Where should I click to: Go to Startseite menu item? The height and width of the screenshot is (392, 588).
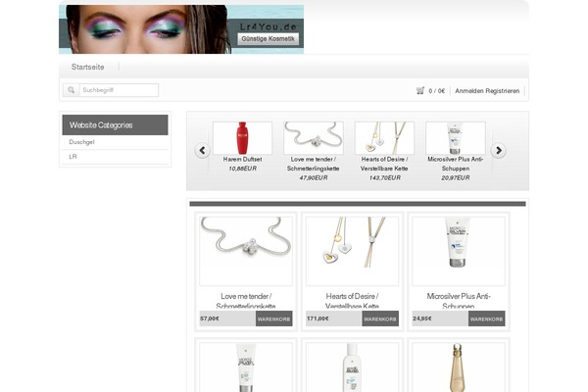tap(88, 67)
